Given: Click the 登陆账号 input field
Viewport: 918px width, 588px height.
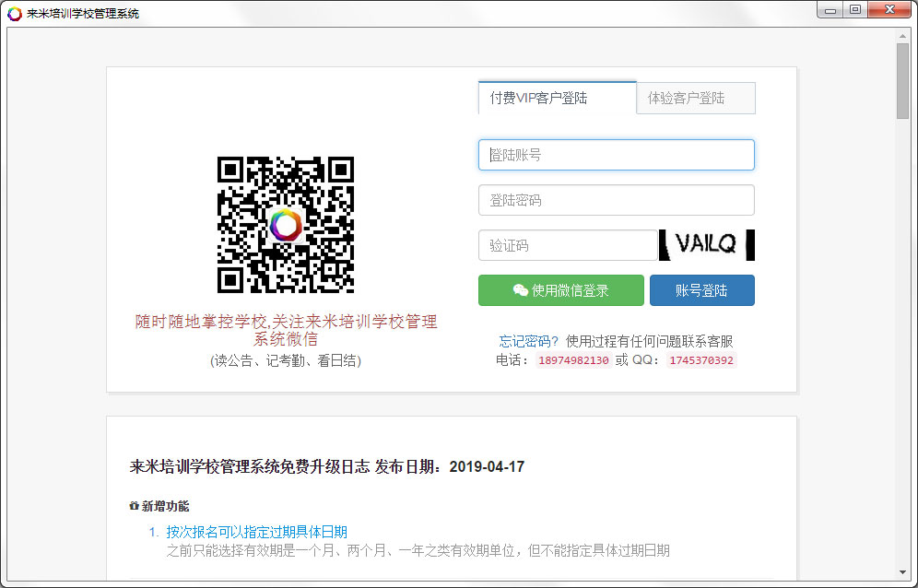Looking at the screenshot, I should (616, 155).
